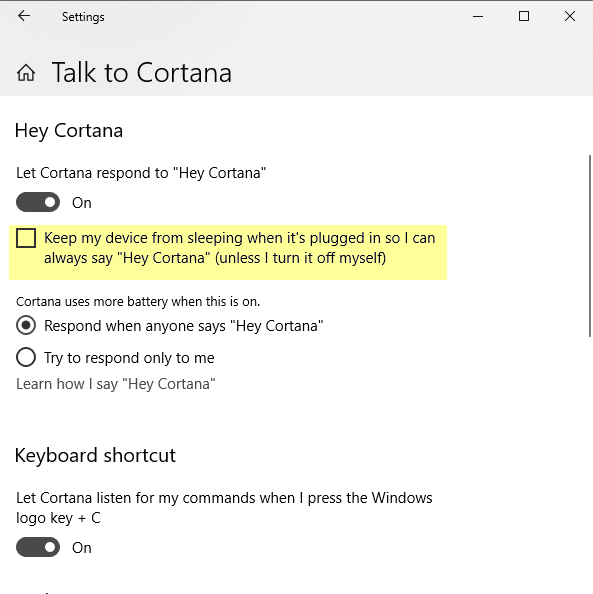Maximize the Settings window
Image resolution: width=593 pixels, height=594 pixels.
pyautogui.click(x=524, y=16)
